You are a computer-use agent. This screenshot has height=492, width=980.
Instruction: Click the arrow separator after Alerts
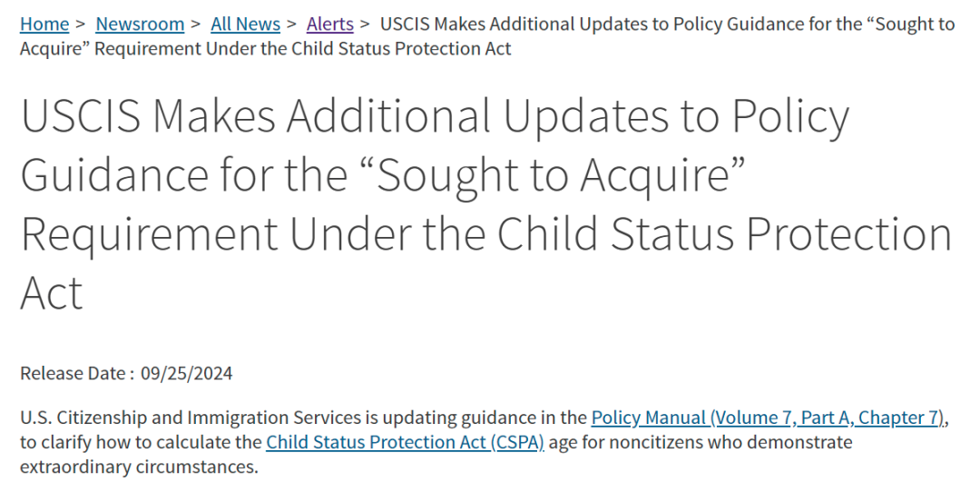365,24
